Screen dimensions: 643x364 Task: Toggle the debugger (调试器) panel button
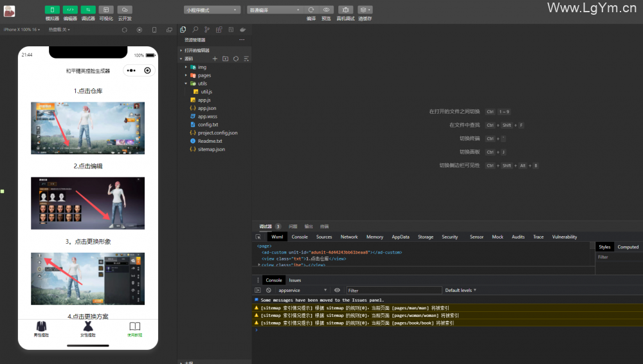point(88,10)
